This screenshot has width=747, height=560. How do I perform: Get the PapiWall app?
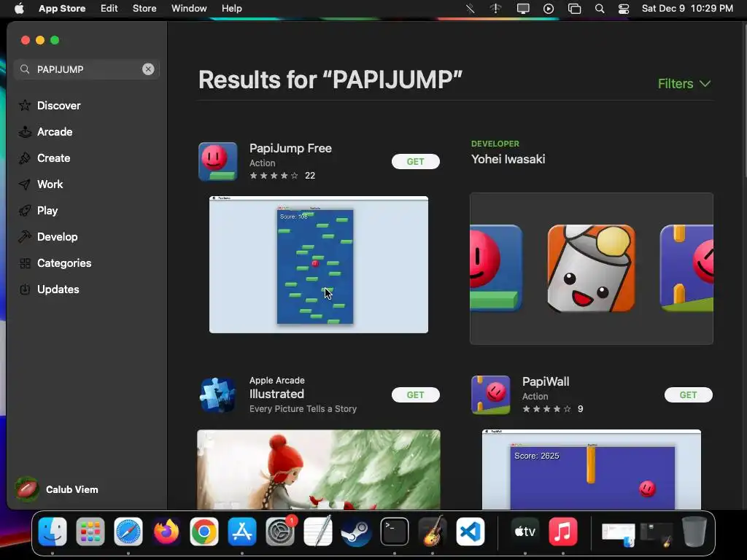click(689, 394)
